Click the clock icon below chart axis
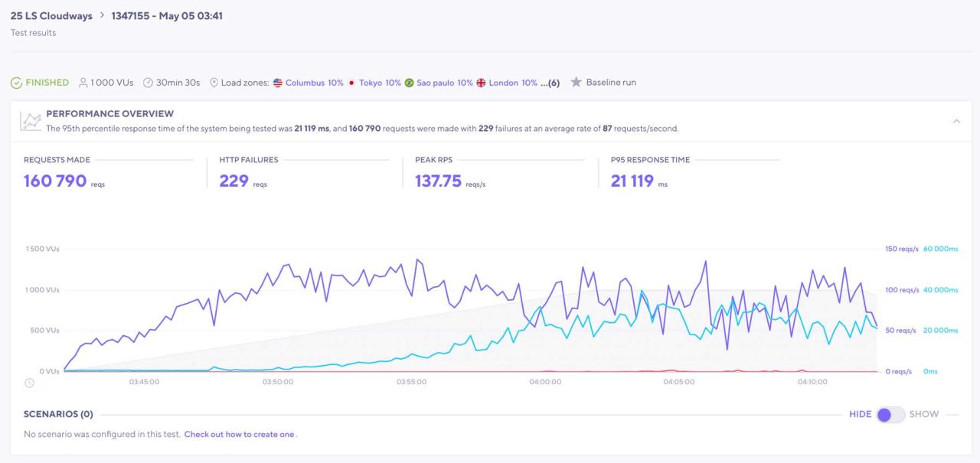This screenshot has height=463, width=980. point(29,383)
